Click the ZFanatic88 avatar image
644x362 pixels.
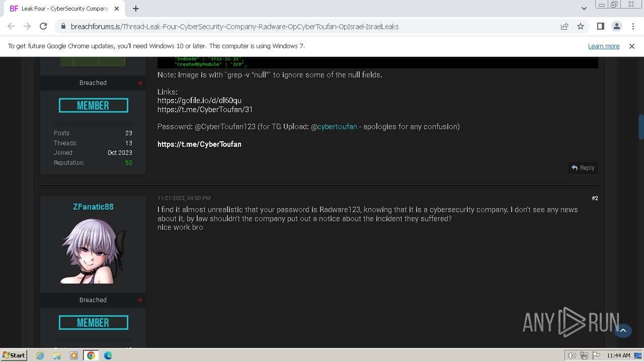tap(93, 251)
